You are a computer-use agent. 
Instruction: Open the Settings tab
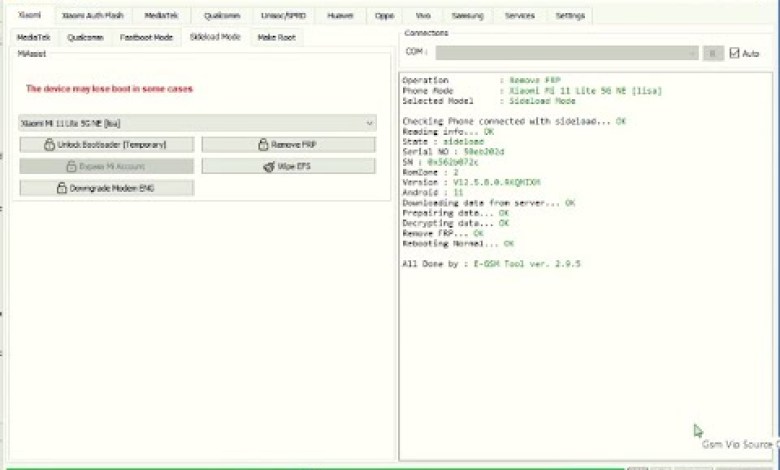[x=570, y=16]
